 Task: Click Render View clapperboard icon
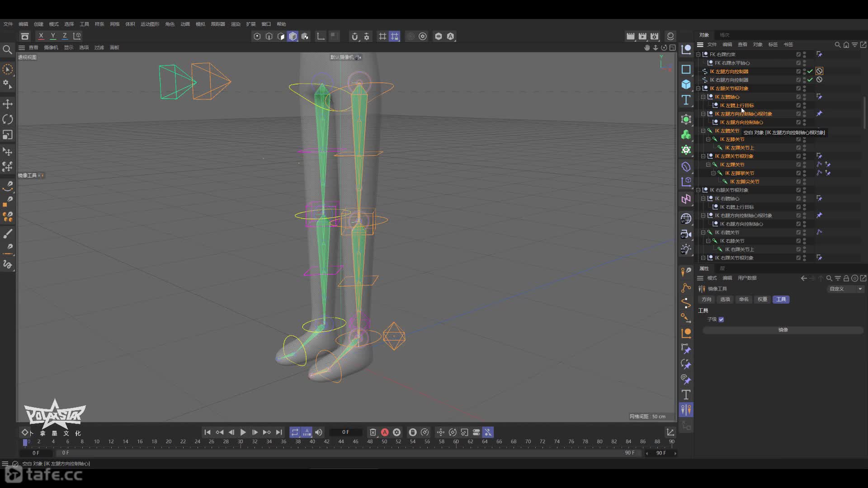click(x=630, y=36)
